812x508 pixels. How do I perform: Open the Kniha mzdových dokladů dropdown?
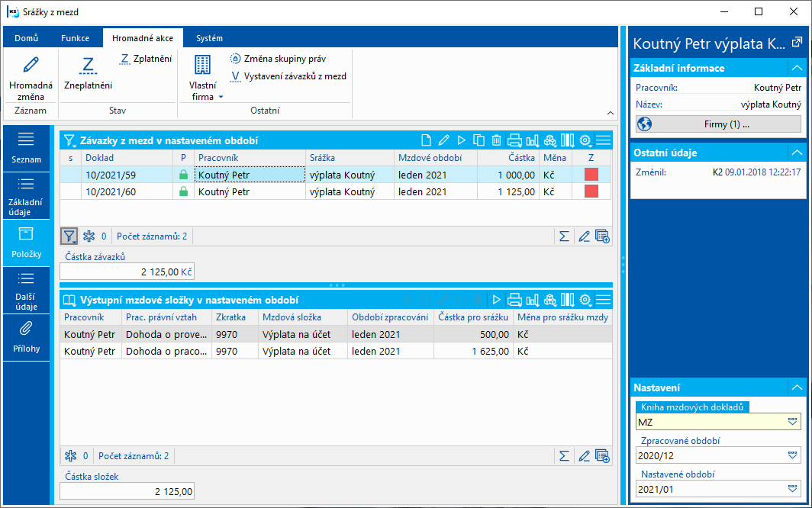tap(792, 422)
